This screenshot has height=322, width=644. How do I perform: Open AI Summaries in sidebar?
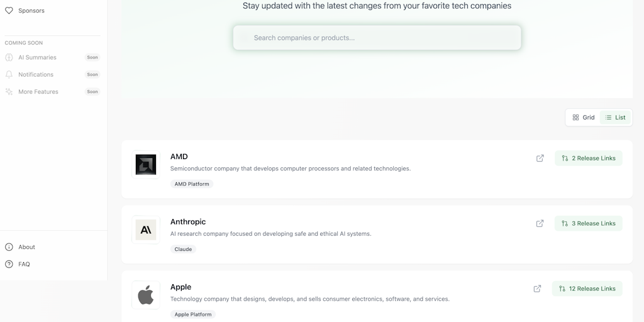(37, 57)
